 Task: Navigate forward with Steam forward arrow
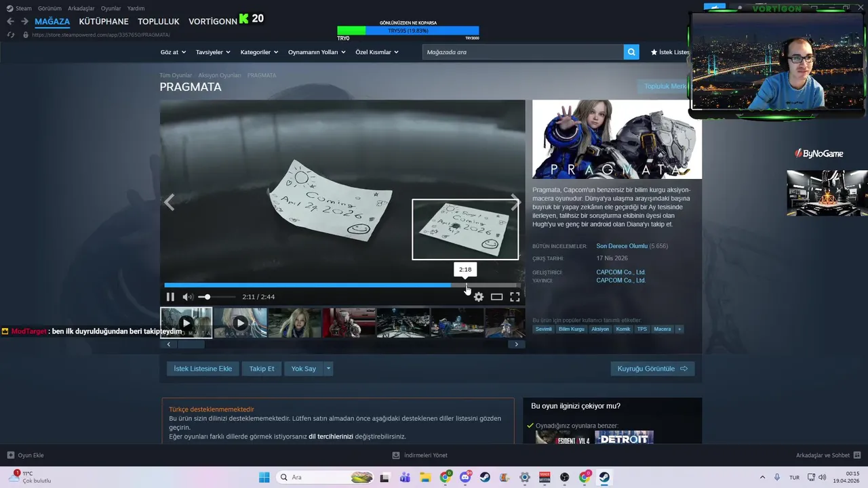(x=24, y=21)
